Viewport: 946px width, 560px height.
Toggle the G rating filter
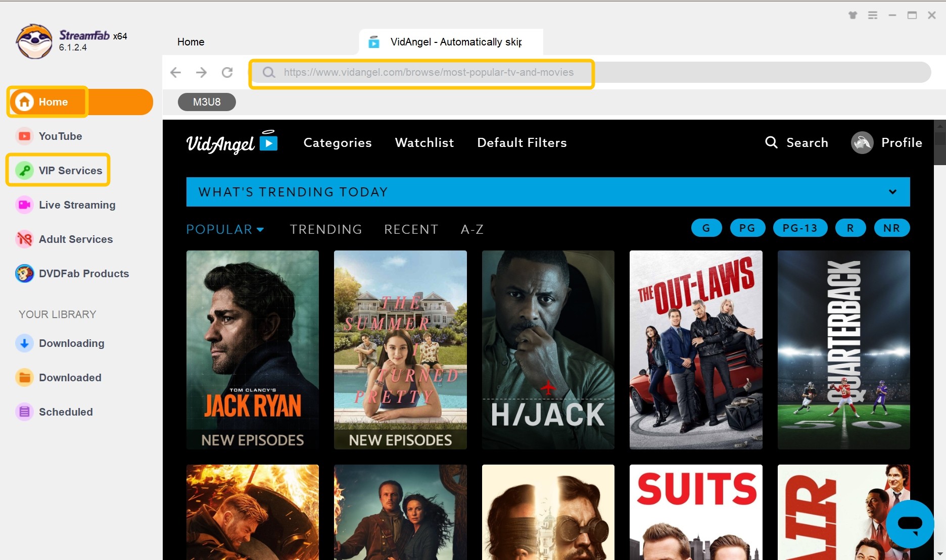click(x=706, y=228)
